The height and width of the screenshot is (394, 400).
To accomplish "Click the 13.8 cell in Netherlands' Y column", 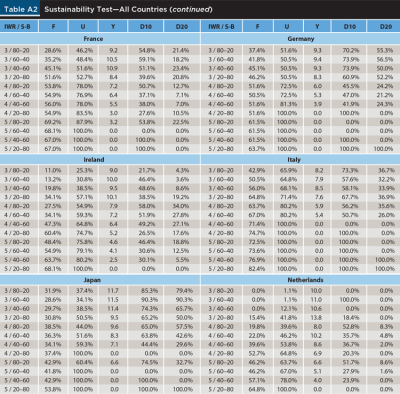I will pyautogui.click(x=316, y=318).
